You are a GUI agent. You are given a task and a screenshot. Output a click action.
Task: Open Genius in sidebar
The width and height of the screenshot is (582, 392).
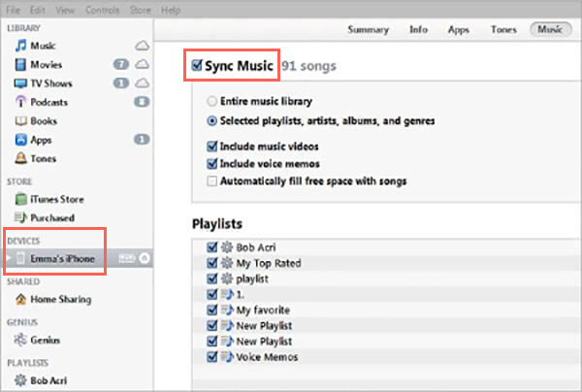[78, 340]
